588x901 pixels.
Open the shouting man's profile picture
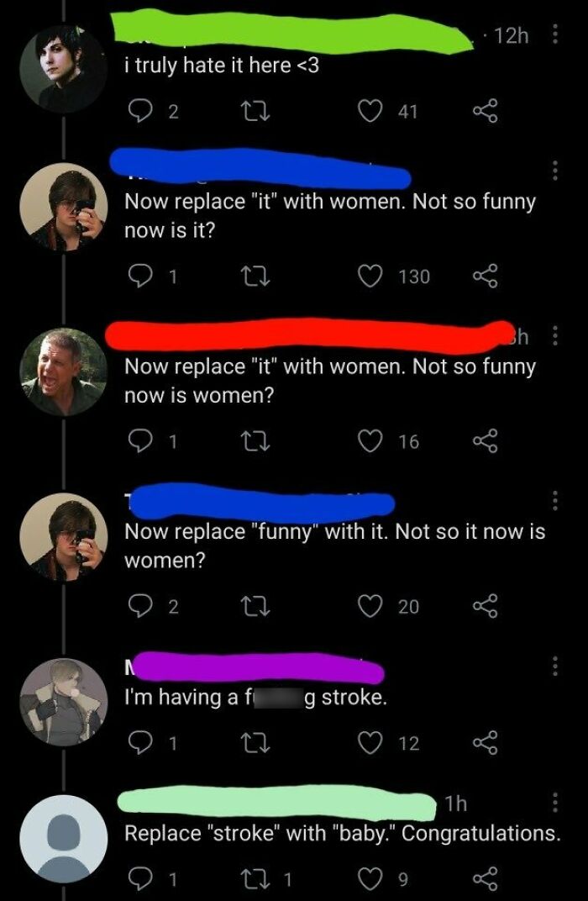tap(63, 371)
